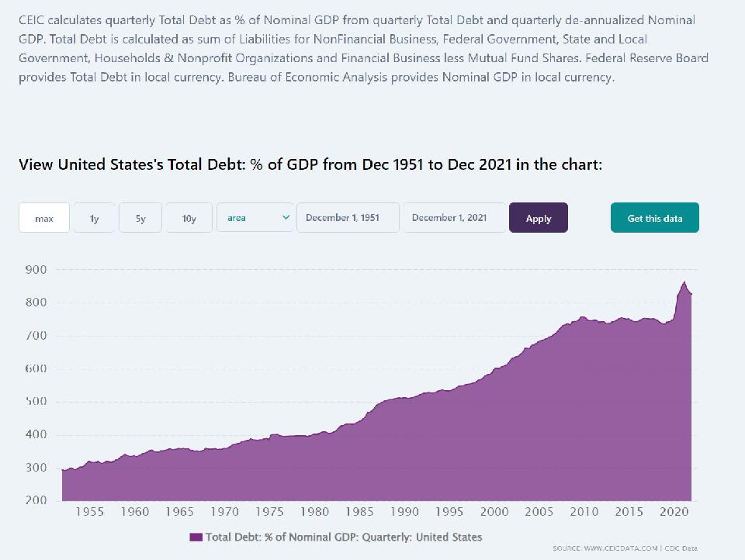Click the chart peak near 2021
Screen dimensions: 745x560
684,282
